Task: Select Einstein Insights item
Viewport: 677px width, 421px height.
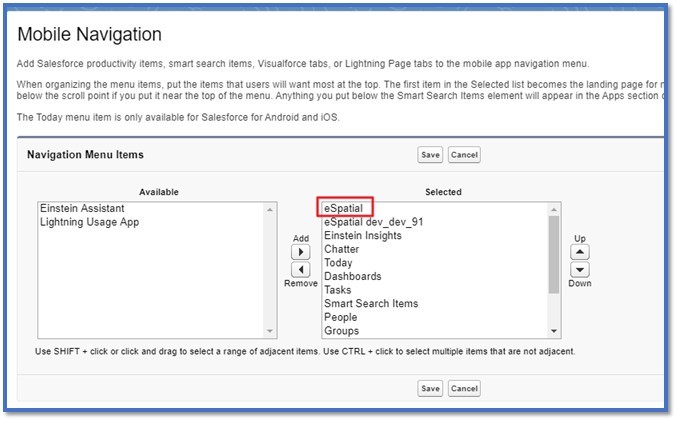Action: 363,235
